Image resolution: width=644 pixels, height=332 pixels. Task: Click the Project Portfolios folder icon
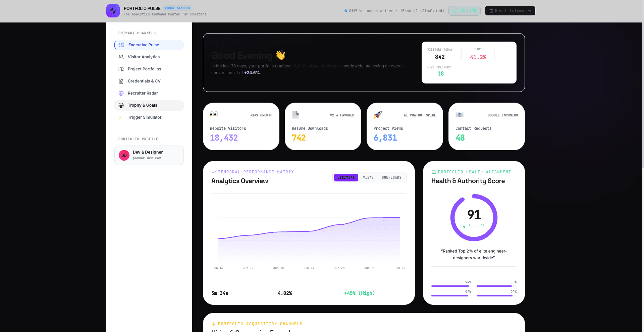pos(121,69)
